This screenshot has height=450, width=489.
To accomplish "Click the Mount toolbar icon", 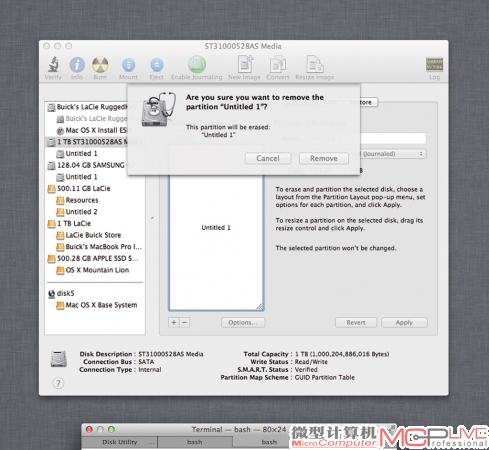I will [x=128, y=65].
